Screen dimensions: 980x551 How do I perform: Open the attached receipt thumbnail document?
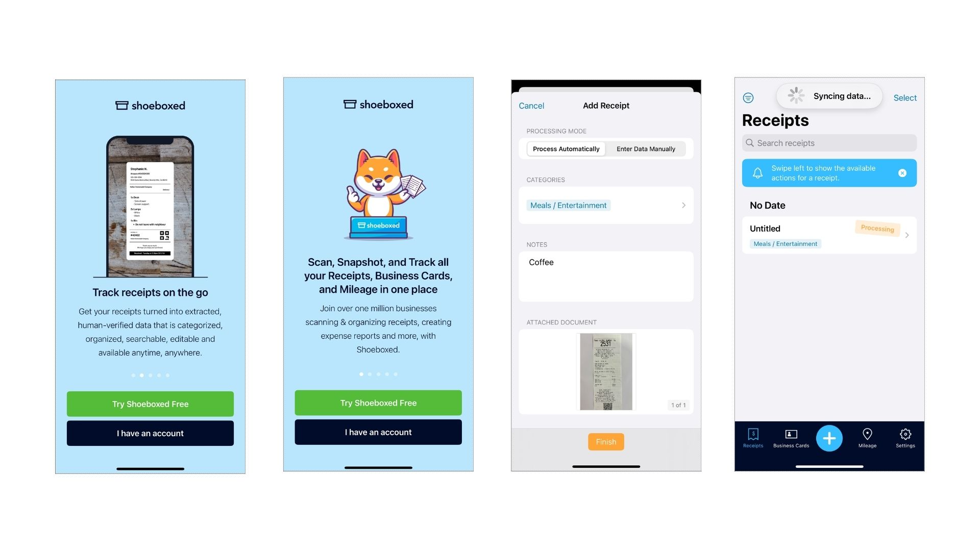[606, 371]
